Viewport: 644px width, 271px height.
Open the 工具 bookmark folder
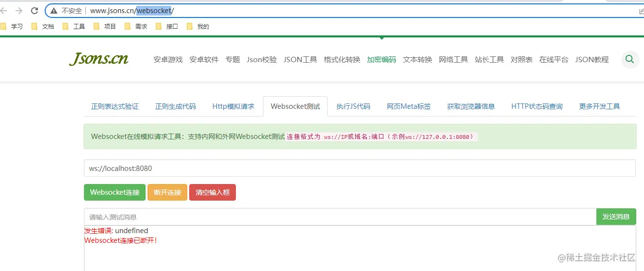74,27
